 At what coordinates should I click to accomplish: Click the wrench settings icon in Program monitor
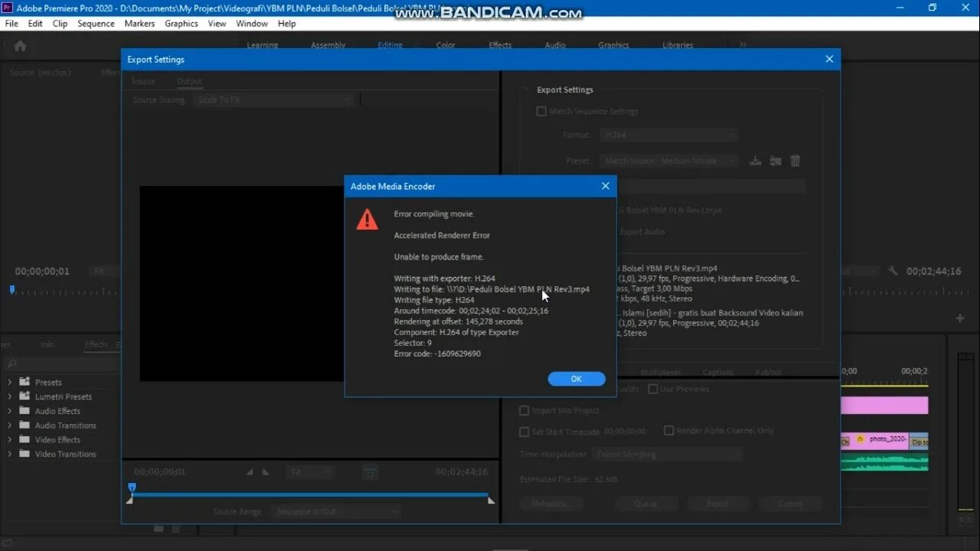point(893,271)
